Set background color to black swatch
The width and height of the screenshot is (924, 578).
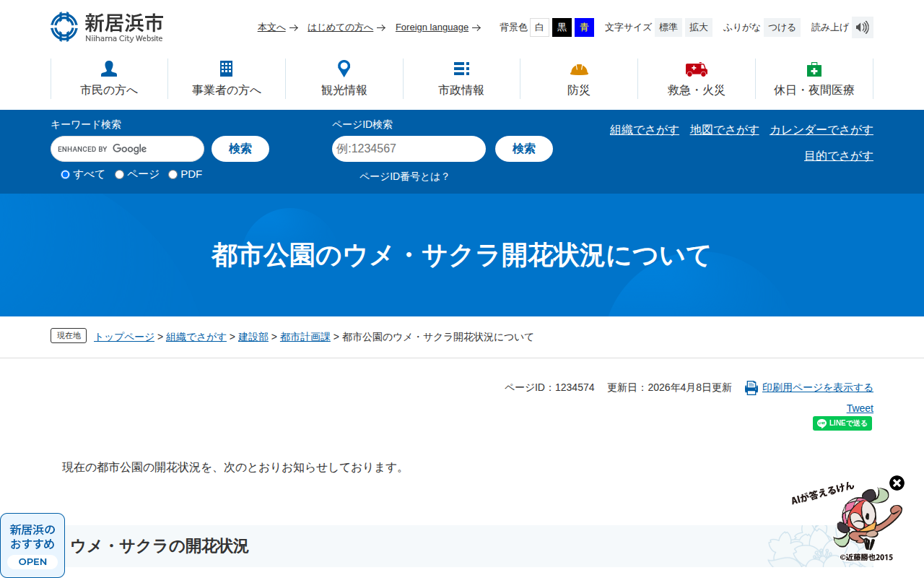pyautogui.click(x=562, y=27)
